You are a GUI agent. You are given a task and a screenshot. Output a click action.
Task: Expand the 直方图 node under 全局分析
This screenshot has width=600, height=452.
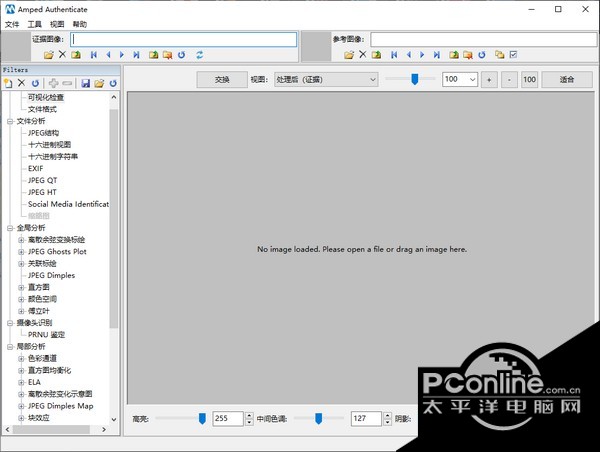pyautogui.click(x=21, y=287)
